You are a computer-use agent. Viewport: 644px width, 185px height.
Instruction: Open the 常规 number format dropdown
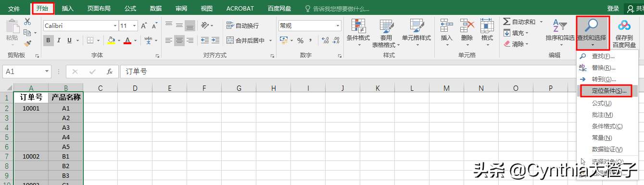(x=338, y=25)
